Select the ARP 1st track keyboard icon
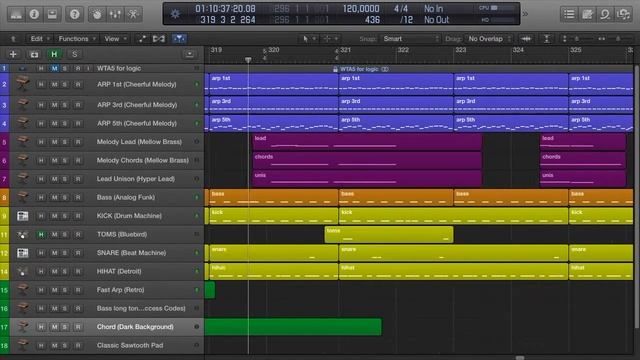Viewport: 640px width, 360px height. coord(22,84)
